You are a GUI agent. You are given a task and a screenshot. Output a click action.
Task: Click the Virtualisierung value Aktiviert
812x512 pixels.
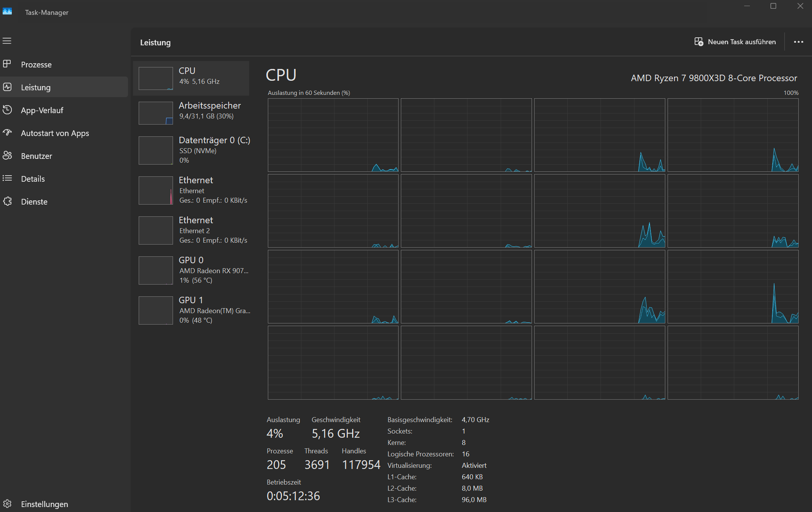tap(474, 466)
